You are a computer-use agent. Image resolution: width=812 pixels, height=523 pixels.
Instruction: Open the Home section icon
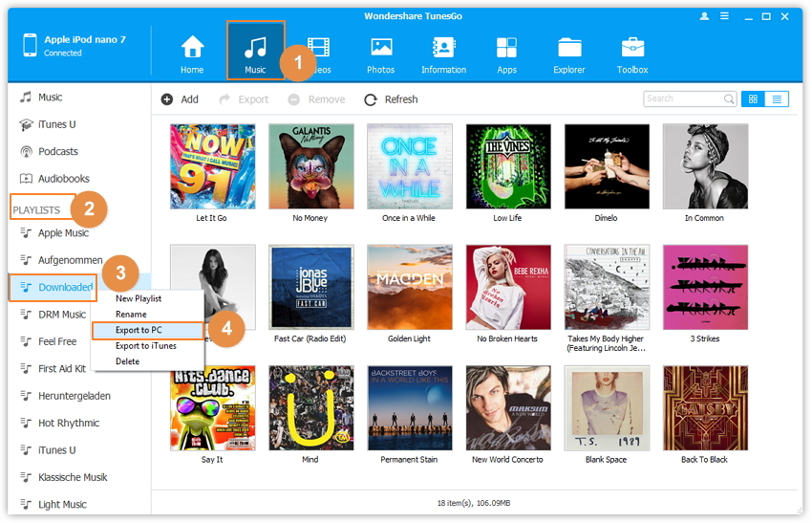point(192,48)
